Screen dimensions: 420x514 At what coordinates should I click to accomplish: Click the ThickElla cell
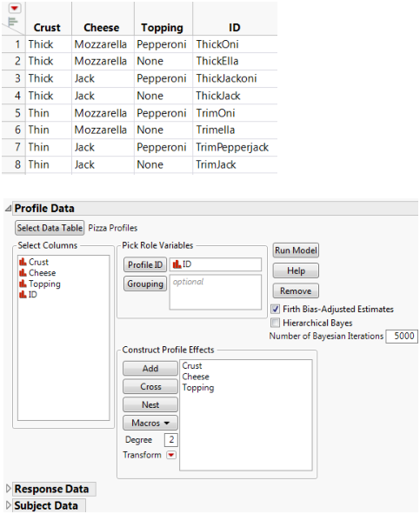click(x=217, y=61)
